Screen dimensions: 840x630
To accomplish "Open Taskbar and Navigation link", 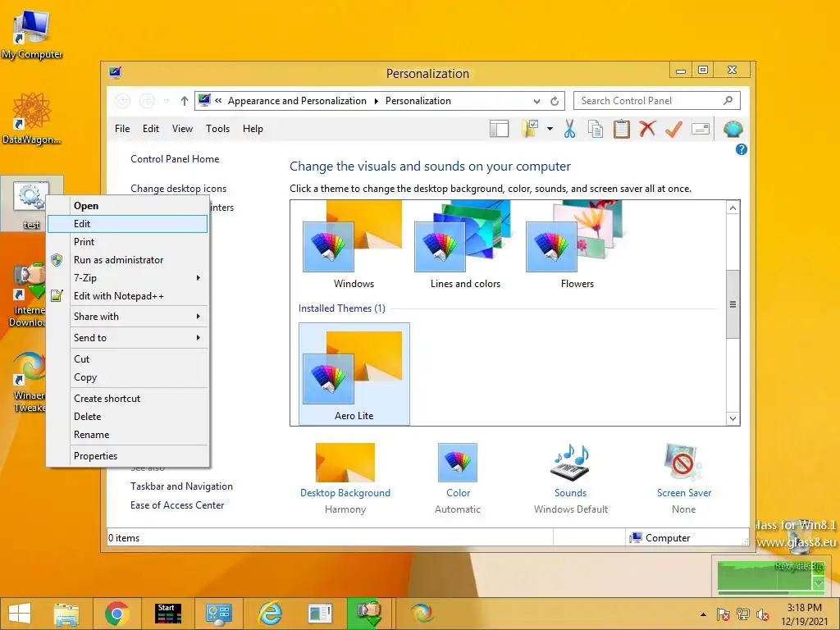I will tap(181, 486).
